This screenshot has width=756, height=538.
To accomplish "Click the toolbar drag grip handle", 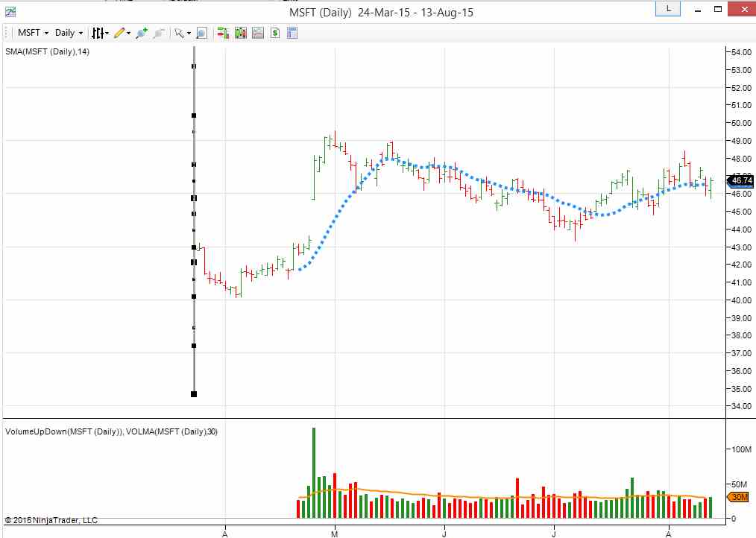I will point(7,33).
